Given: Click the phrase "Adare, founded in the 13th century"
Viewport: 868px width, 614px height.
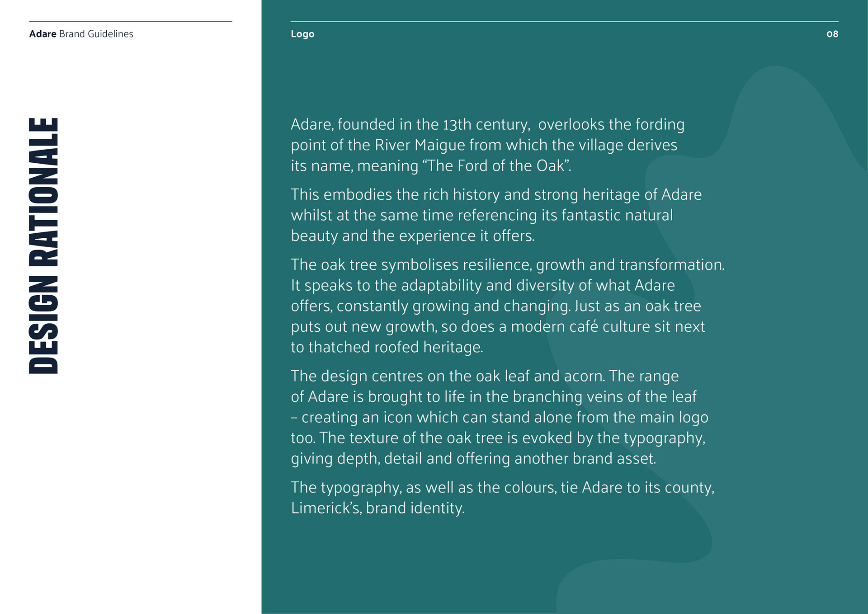Looking at the screenshot, I should pos(410,124).
